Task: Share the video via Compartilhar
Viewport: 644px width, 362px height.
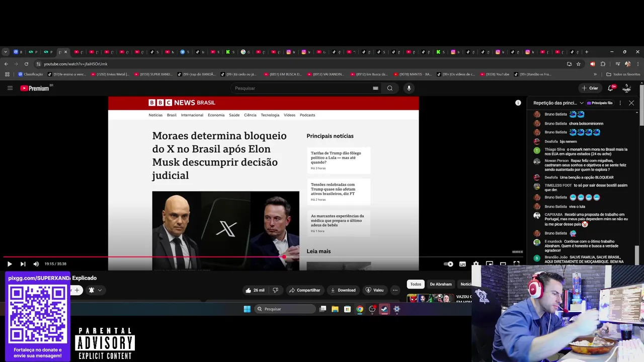Action: (x=305, y=290)
